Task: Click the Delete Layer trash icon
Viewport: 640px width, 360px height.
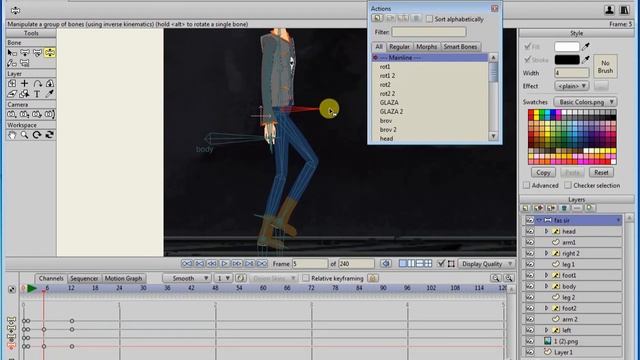Action: tap(564, 208)
